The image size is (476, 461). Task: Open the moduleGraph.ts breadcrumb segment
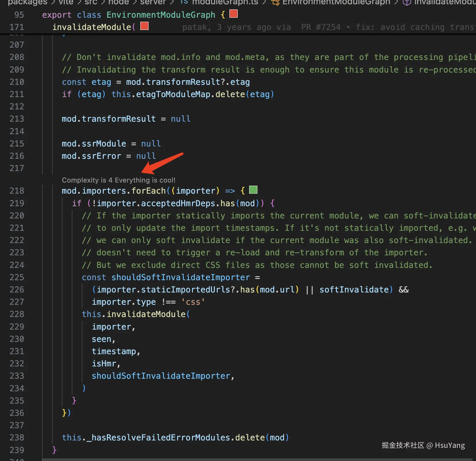click(x=225, y=2)
